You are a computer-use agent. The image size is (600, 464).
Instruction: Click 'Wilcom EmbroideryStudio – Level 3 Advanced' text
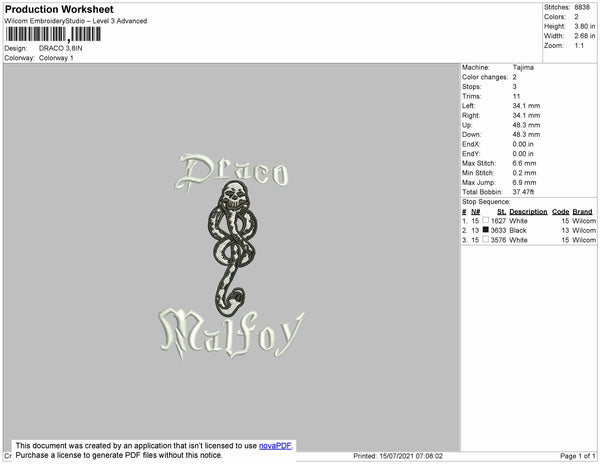point(76,21)
